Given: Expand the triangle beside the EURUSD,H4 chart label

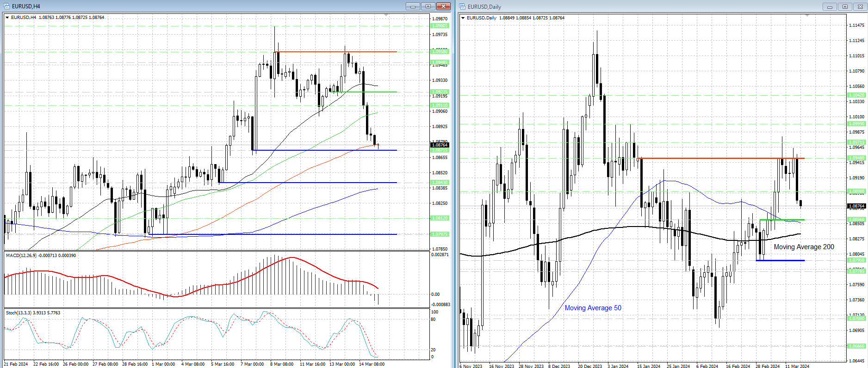Looking at the screenshot, I should point(7,18).
